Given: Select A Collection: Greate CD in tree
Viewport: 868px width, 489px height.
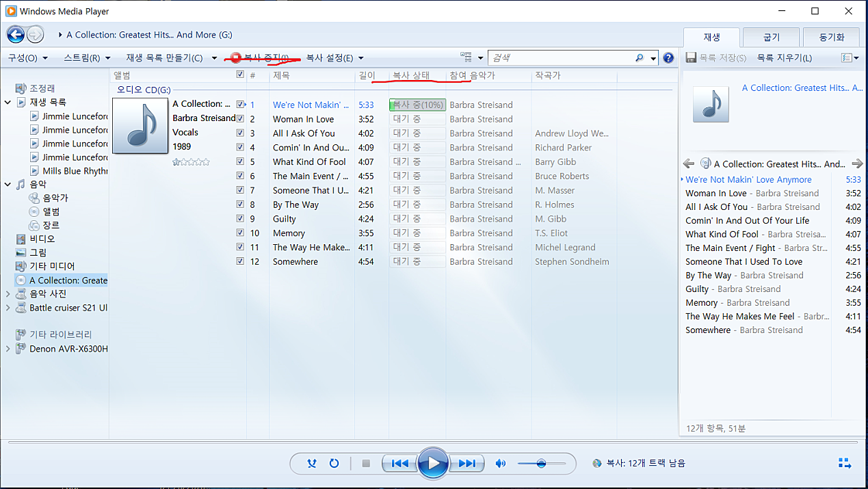Looking at the screenshot, I should click(68, 280).
